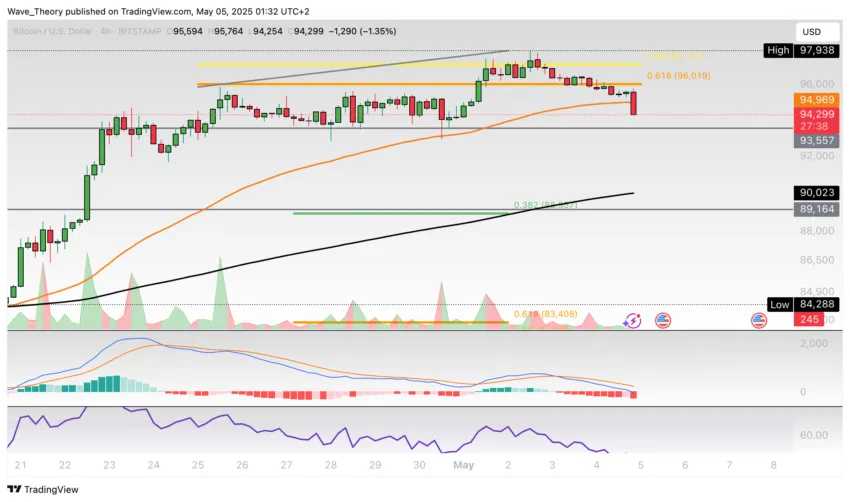This screenshot has height=502, width=850.
Task: Click the 8 date label on time axis
Action: click(x=774, y=465)
